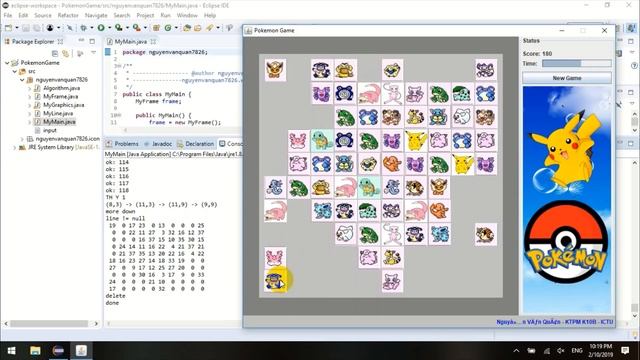The image size is (640, 360).
Task: Select MyMain.java in Package Explorer
Action: pos(59,122)
